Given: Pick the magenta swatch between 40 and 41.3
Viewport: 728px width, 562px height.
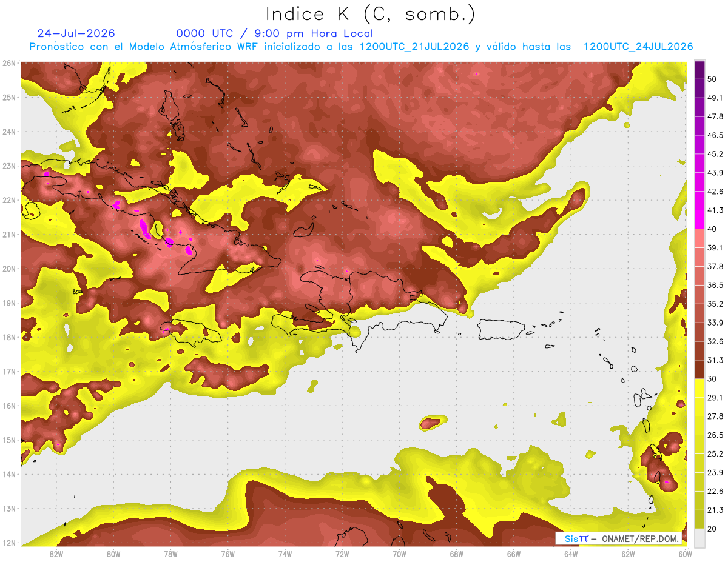Looking at the screenshot, I should point(699,219).
